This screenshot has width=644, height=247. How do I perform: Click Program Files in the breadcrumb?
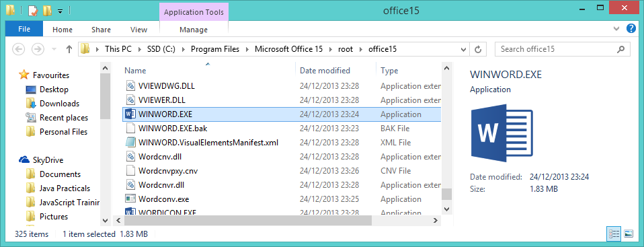click(215, 49)
